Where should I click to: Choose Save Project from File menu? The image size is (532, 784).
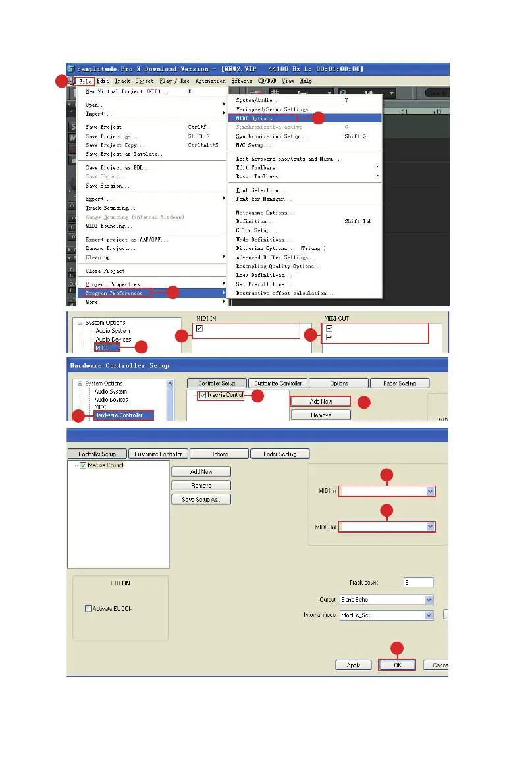point(152,128)
